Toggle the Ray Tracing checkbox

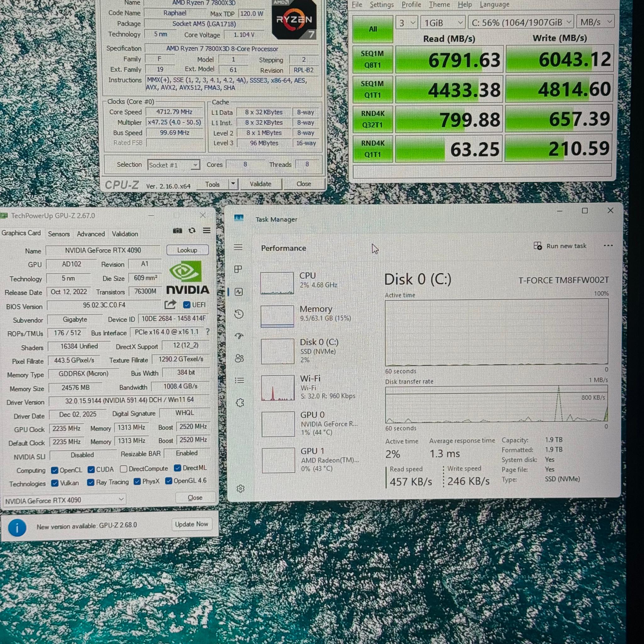(x=91, y=482)
